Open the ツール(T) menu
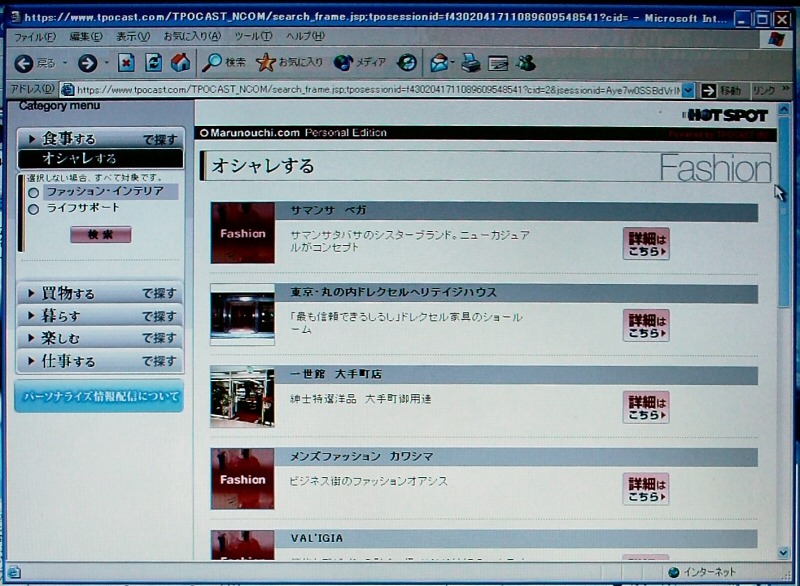Viewport: 800px width, 586px height. pos(253,36)
